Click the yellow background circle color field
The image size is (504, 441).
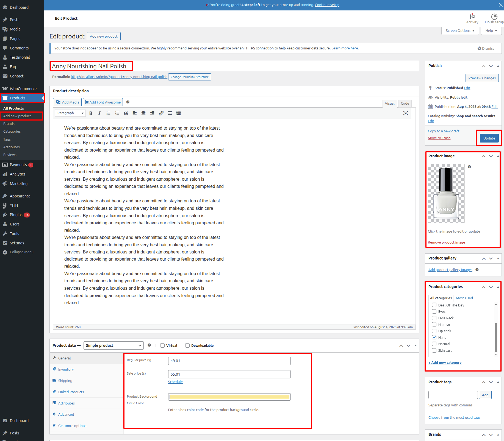pyautogui.click(x=229, y=397)
